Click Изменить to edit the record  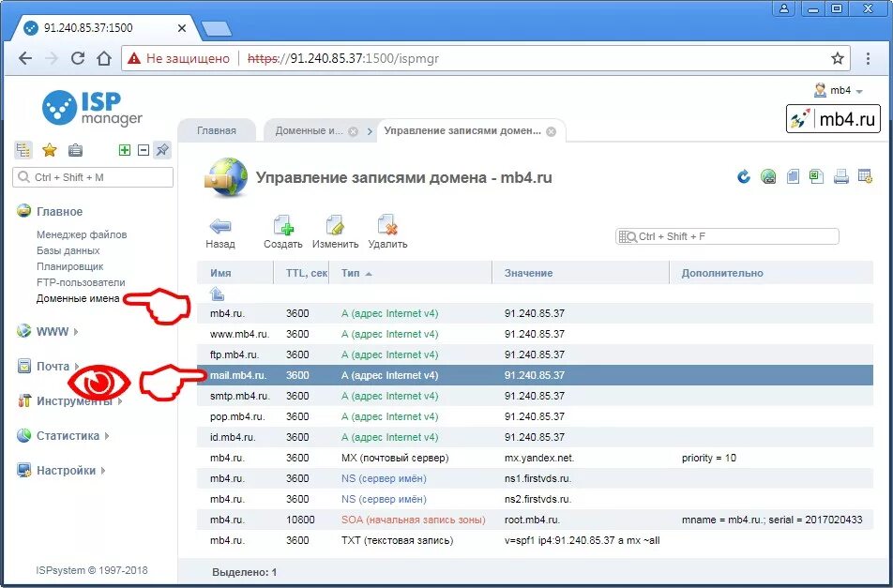(x=335, y=233)
